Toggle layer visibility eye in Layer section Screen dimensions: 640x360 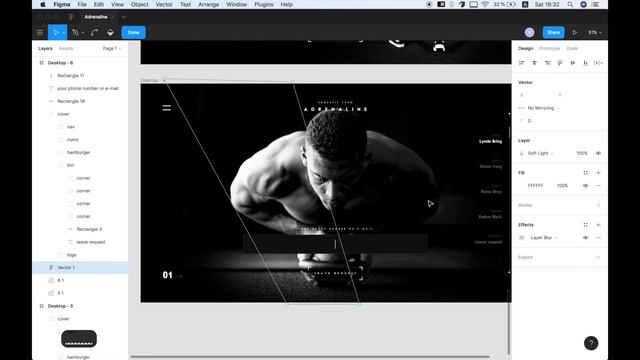598,153
